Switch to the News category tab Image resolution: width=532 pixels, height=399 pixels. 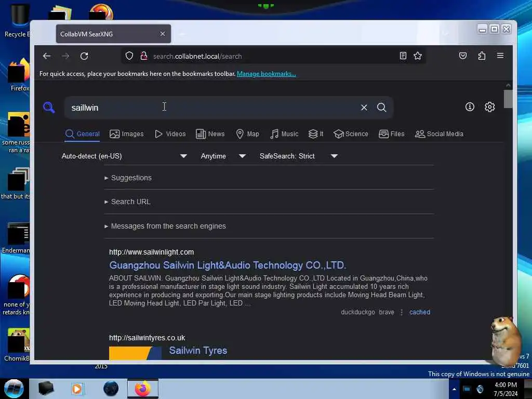coord(210,134)
